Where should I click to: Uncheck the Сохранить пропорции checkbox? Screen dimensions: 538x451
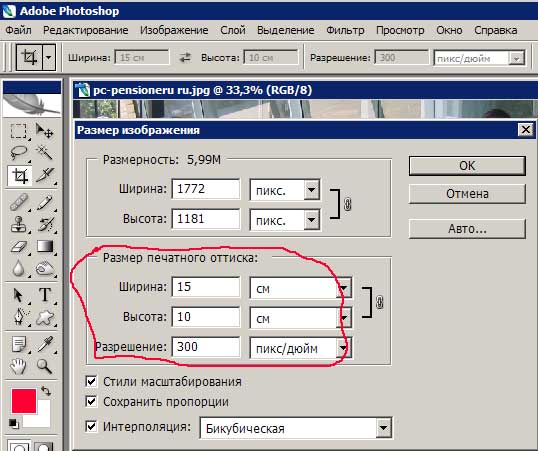91,401
